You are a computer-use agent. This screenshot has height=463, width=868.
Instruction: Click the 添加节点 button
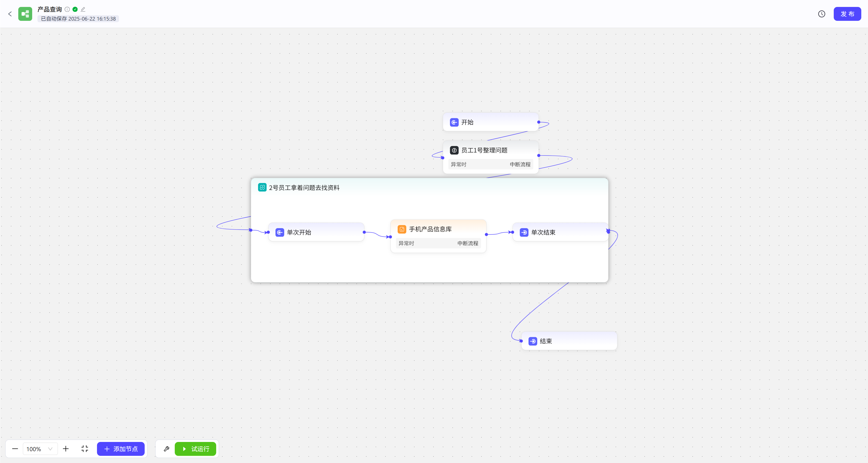coord(121,448)
